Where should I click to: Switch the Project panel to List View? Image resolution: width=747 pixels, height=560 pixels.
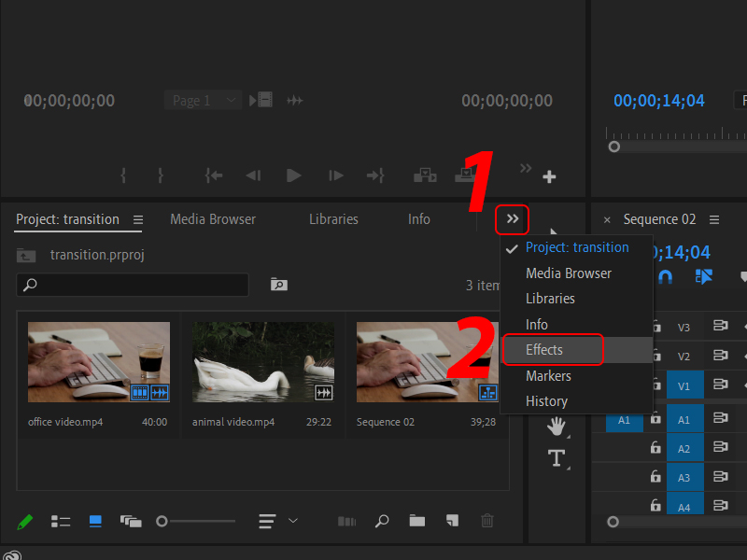tap(61, 521)
